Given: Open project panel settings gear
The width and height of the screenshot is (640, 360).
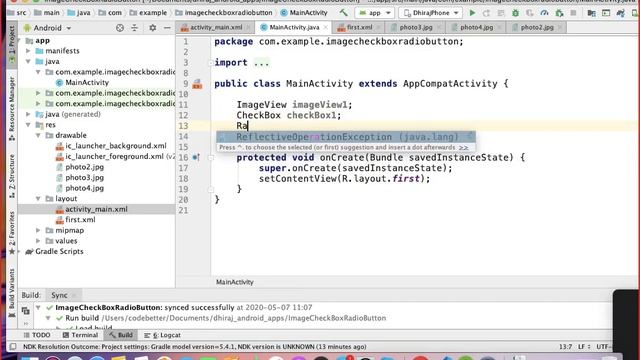Looking at the screenshot, I should (152, 28).
